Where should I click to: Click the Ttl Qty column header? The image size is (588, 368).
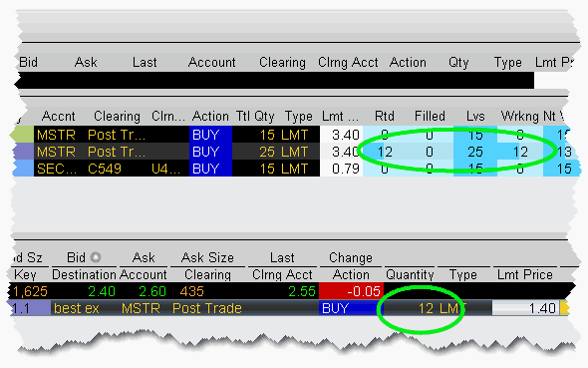click(x=255, y=117)
